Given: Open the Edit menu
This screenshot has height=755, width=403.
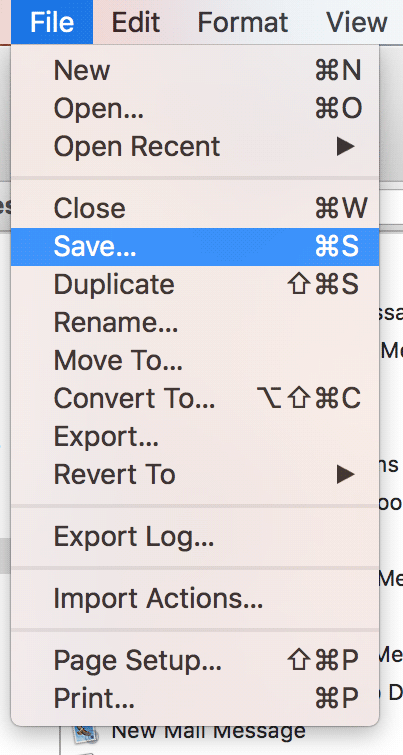Looking at the screenshot, I should pos(136,22).
